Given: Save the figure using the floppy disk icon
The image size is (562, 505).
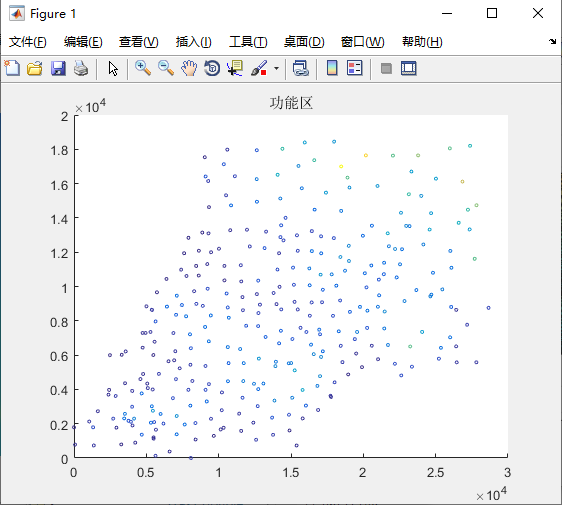Looking at the screenshot, I should [x=58, y=68].
